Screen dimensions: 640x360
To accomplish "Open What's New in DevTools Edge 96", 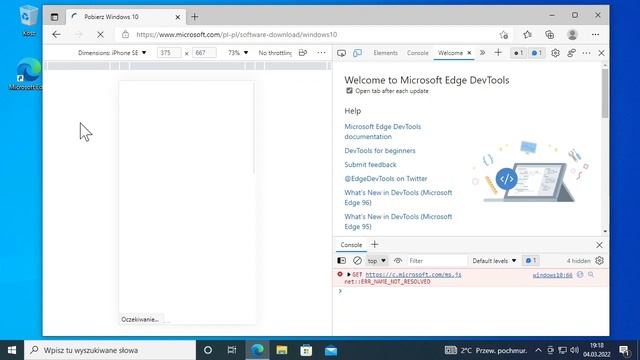I will point(398,197).
